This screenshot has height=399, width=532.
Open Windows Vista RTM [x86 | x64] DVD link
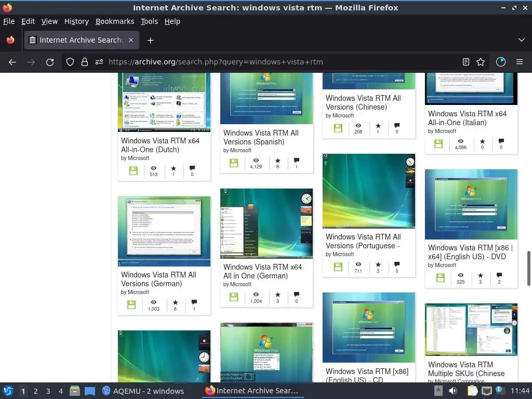[x=470, y=252]
